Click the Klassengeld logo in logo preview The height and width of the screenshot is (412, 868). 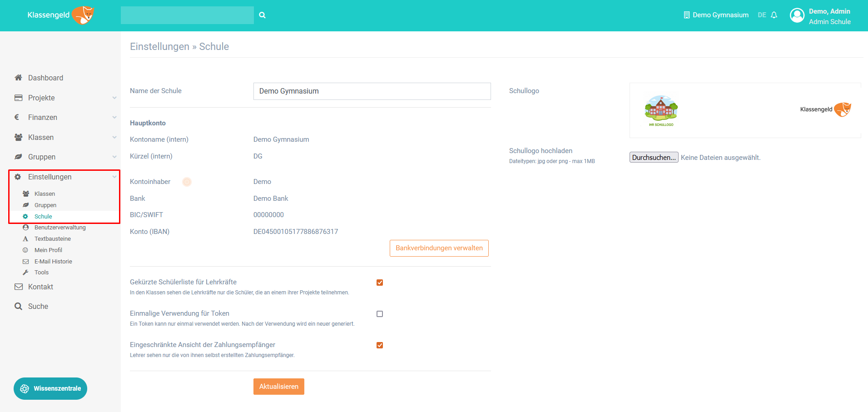[x=826, y=109]
